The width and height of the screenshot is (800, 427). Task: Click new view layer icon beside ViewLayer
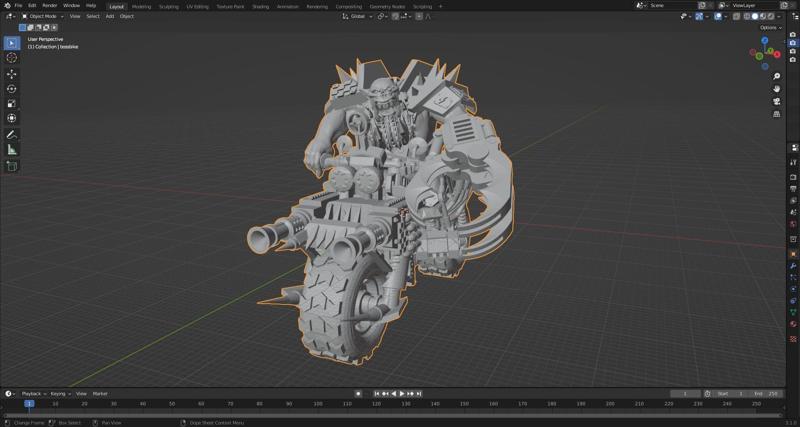pyautogui.click(x=784, y=6)
